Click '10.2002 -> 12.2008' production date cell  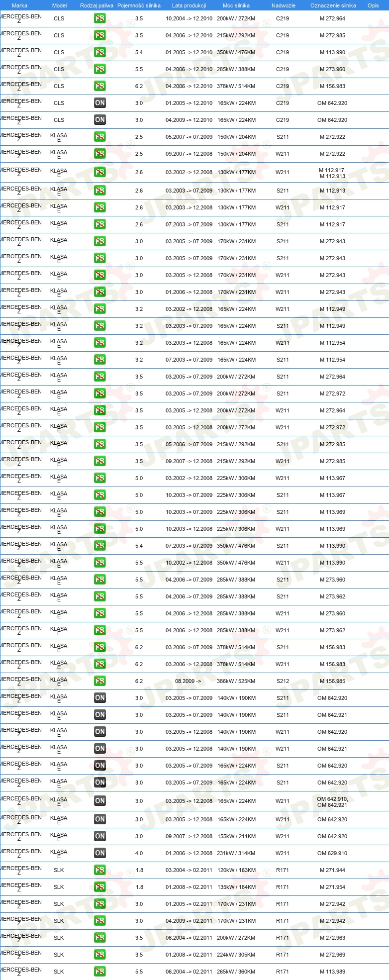[x=189, y=563]
